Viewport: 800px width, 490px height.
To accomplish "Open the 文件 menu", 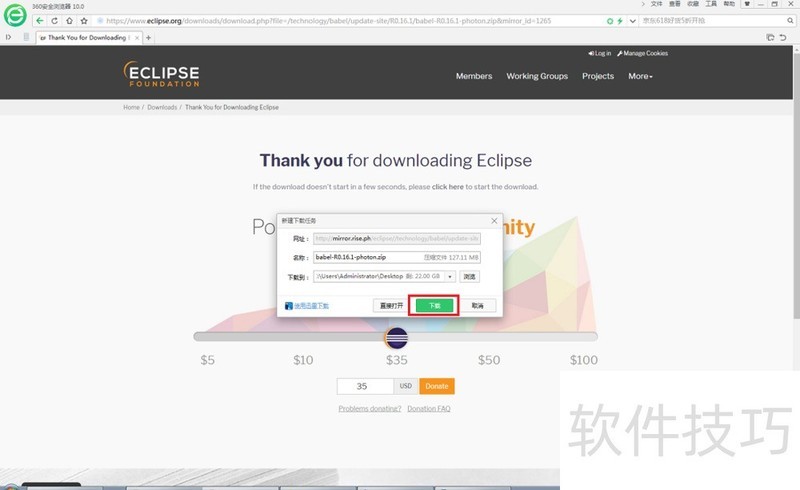I will click(656, 4).
